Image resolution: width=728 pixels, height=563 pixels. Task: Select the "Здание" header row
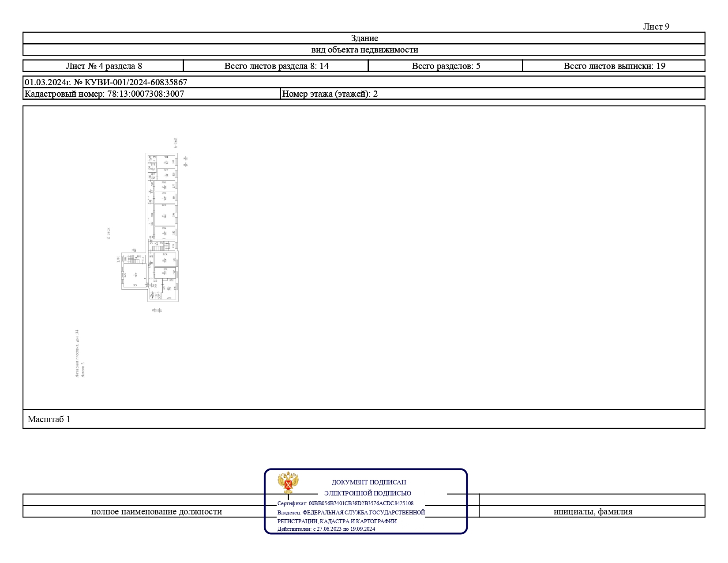(364, 38)
